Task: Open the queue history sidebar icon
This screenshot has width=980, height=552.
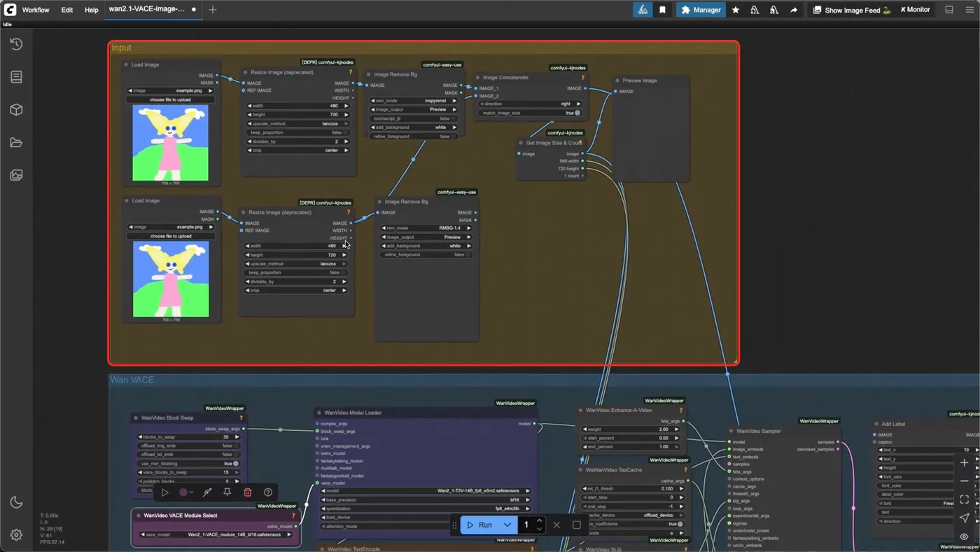Action: coord(16,44)
